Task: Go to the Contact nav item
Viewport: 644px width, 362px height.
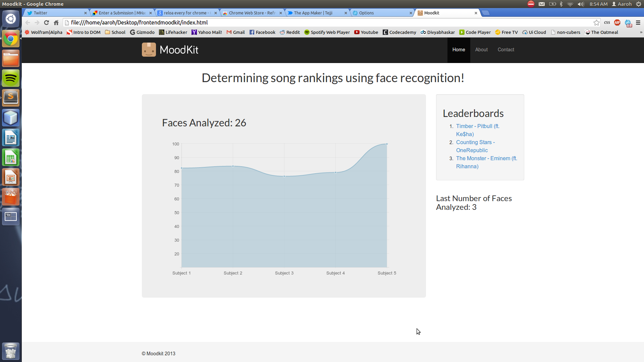Action: [506, 50]
